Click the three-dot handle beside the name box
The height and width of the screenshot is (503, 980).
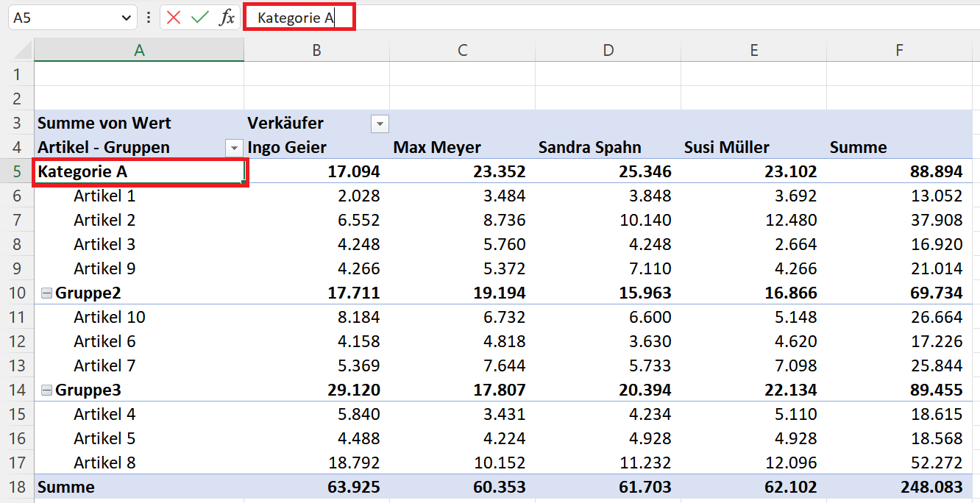pyautogui.click(x=149, y=18)
